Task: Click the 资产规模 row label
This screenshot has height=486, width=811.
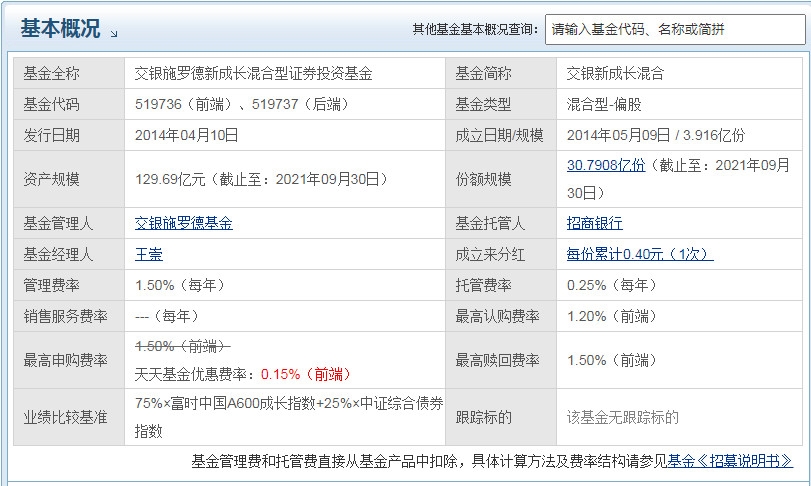Action: (x=51, y=179)
